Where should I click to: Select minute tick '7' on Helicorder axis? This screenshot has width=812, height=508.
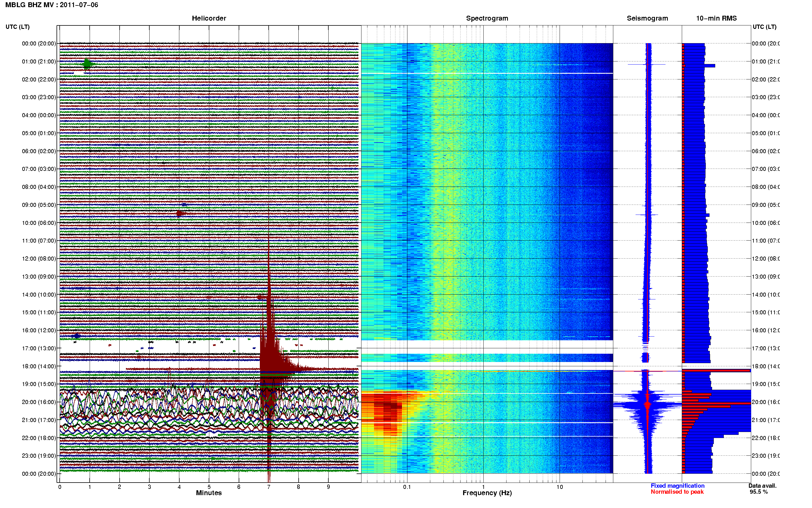tap(269, 487)
